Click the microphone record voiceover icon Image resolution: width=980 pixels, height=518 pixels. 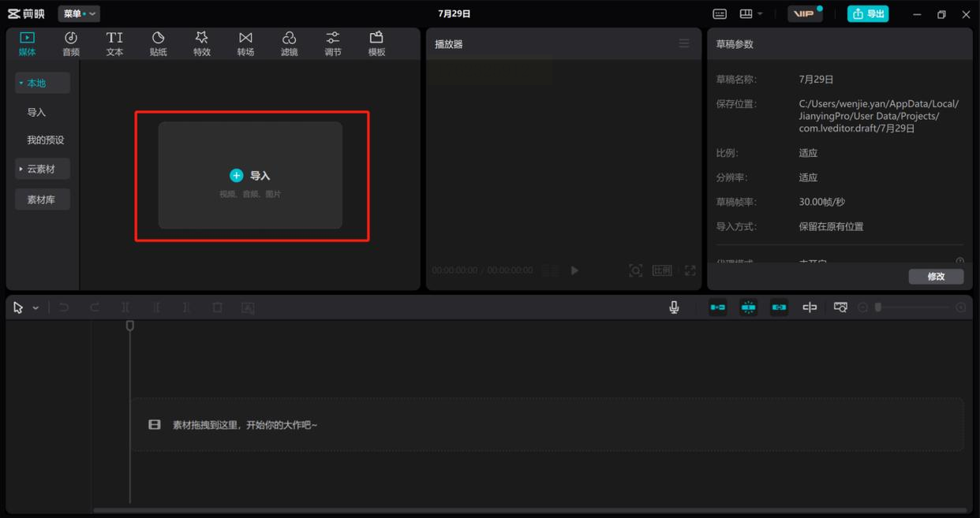[674, 307]
